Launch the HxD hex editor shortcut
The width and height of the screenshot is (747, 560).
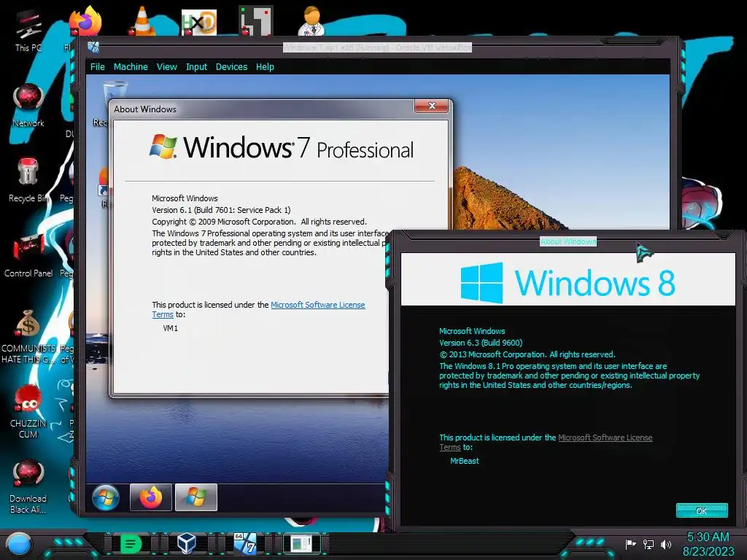(x=199, y=21)
